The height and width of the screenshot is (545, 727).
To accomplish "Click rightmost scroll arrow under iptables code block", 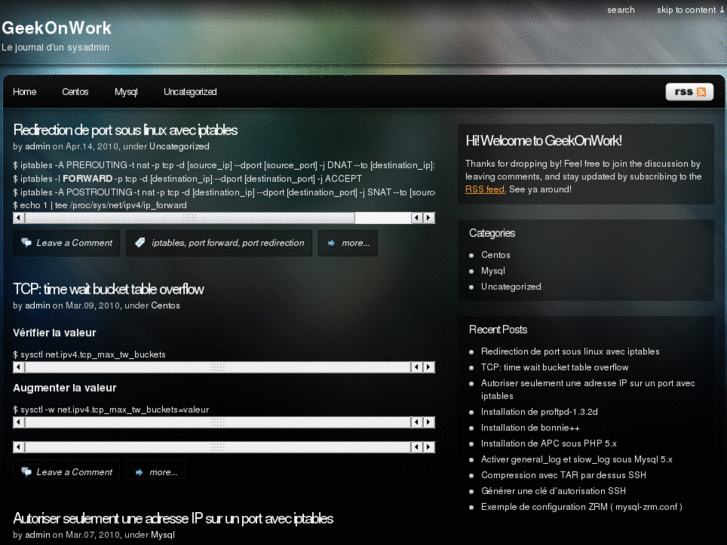I will (x=429, y=218).
